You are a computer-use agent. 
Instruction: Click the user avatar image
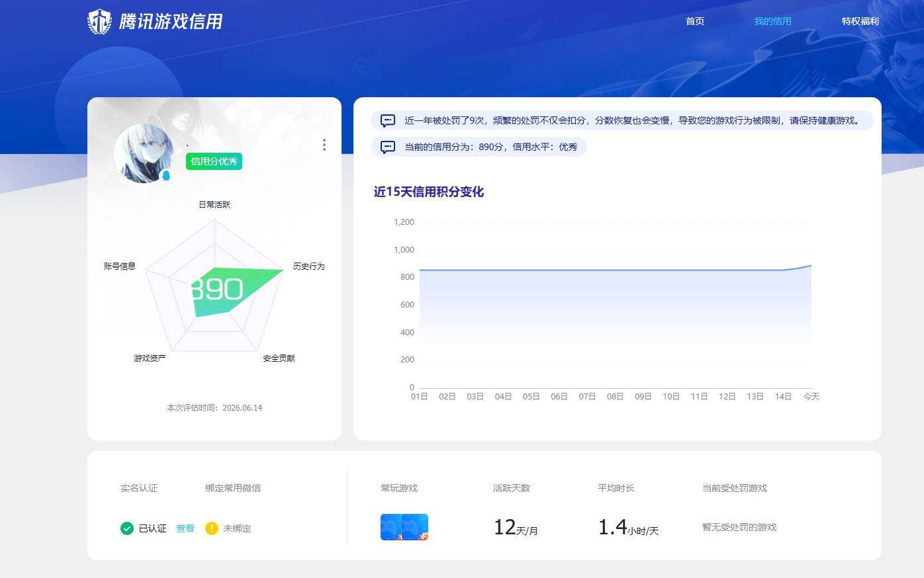[144, 153]
